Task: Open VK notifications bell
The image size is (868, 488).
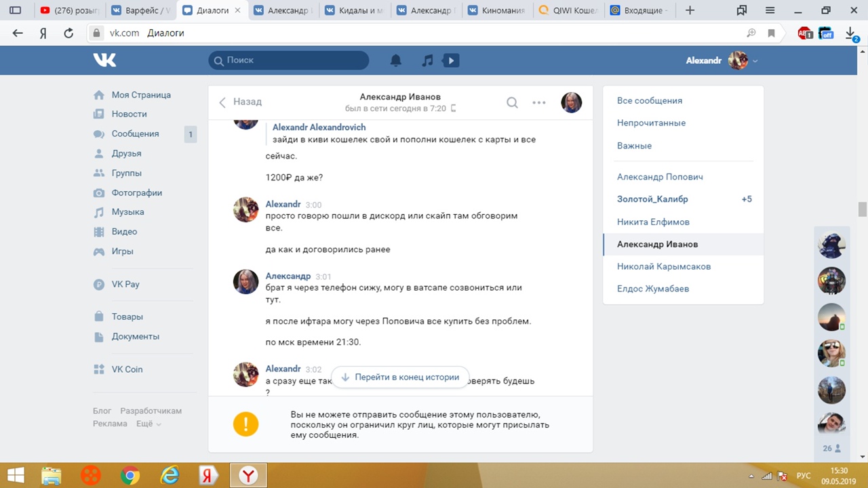Action: click(396, 60)
